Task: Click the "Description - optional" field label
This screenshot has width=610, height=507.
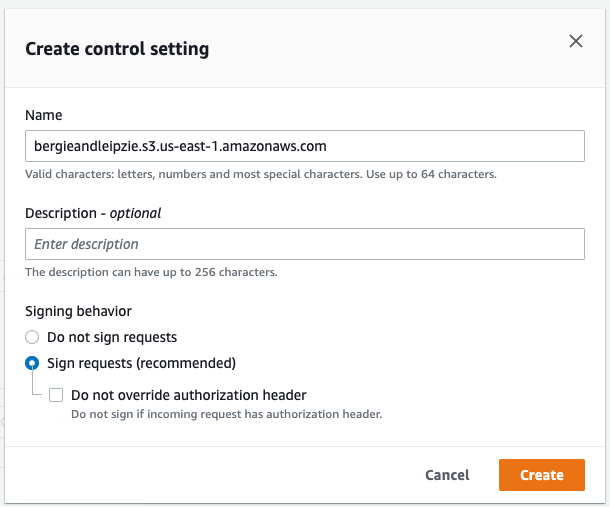Action: [x=93, y=213]
